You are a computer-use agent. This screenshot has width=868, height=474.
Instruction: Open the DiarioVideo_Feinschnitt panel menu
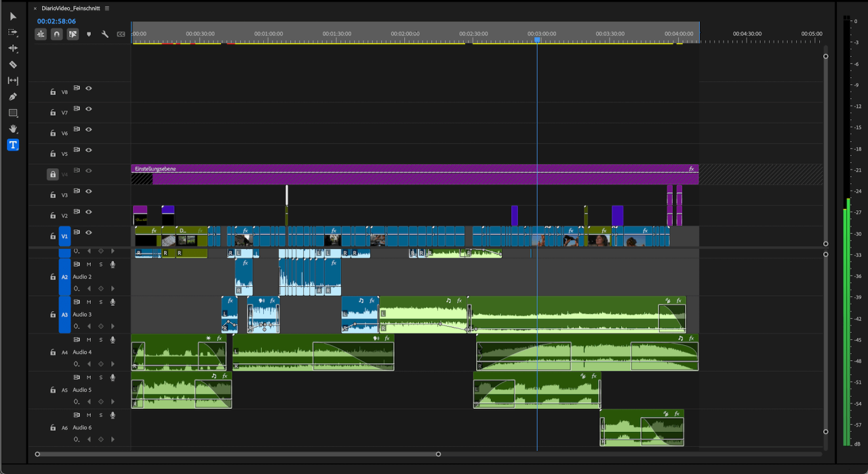point(106,9)
